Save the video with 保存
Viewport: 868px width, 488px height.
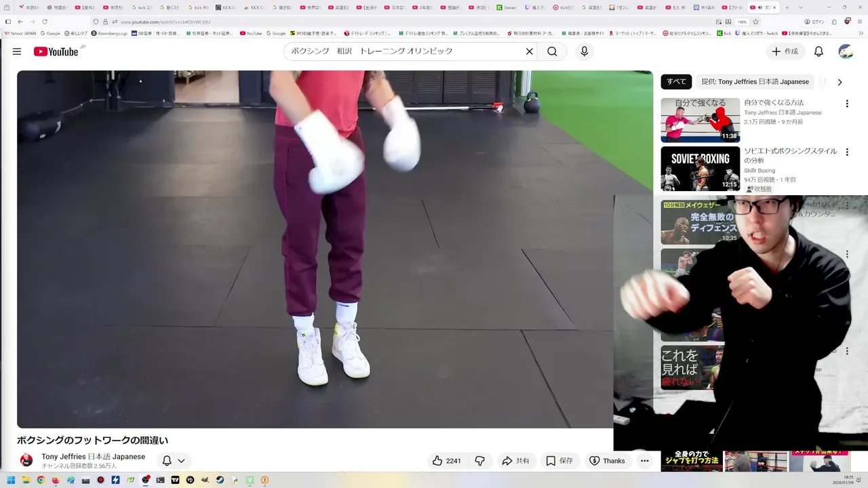(560, 461)
